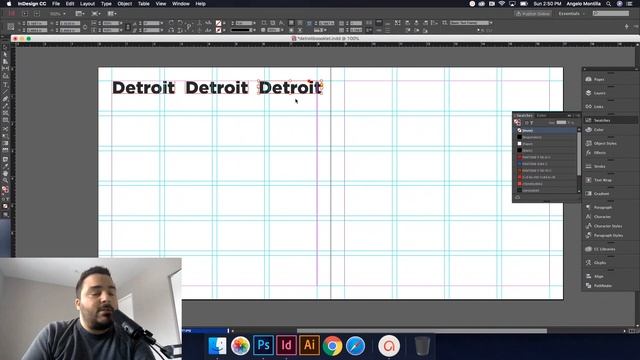Open Photoshop from the macOS dock
640x360 pixels.
pos(263,346)
